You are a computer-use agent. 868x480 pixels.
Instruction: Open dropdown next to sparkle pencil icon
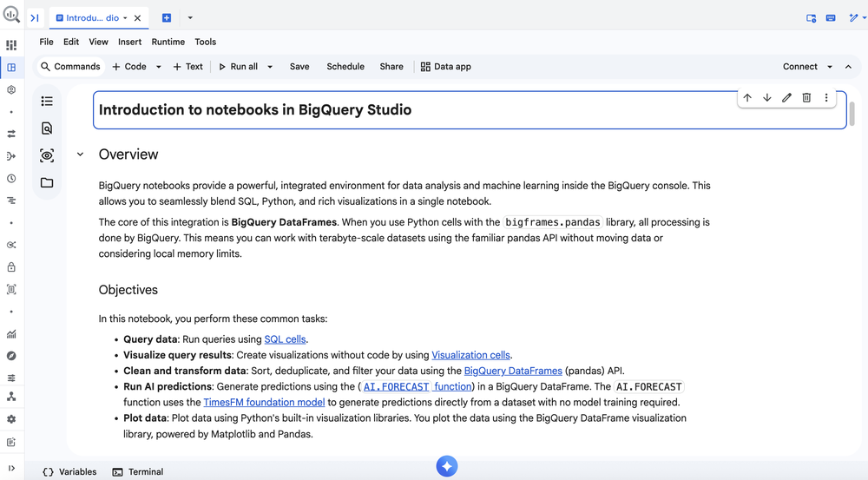tap(865, 17)
